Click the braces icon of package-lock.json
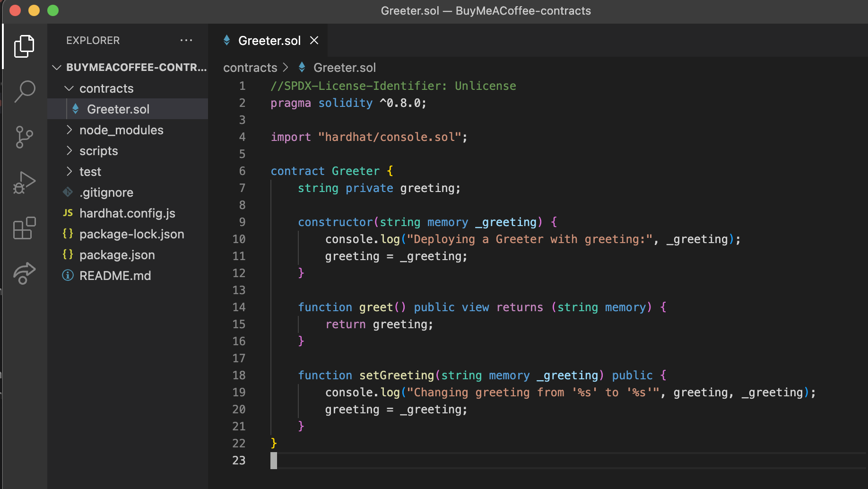This screenshot has height=489, width=868. (x=68, y=234)
